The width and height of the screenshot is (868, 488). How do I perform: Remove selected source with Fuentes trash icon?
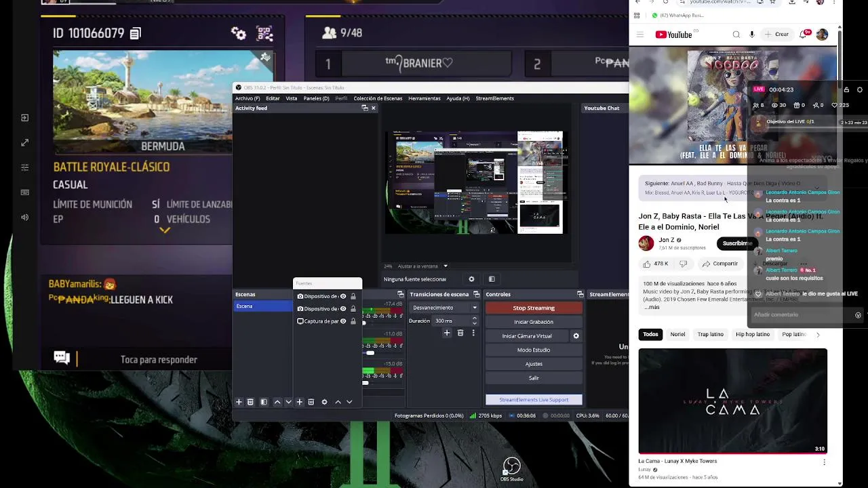click(x=311, y=402)
